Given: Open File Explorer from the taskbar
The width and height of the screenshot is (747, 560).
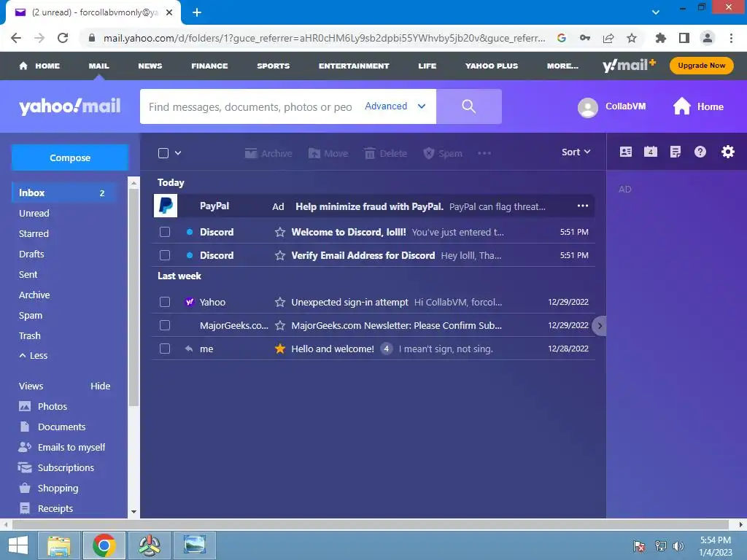Looking at the screenshot, I should tap(59, 545).
